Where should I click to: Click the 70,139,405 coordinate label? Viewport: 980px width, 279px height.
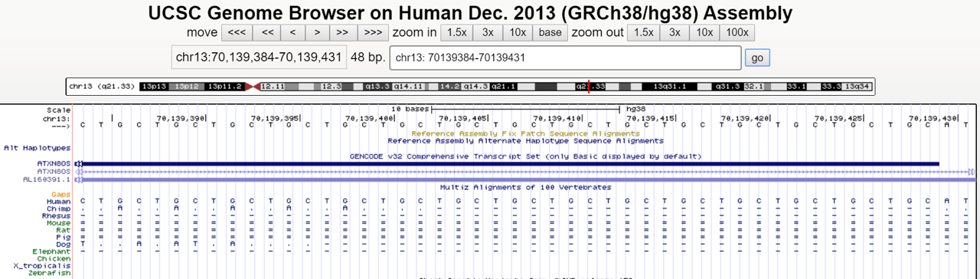click(462, 119)
